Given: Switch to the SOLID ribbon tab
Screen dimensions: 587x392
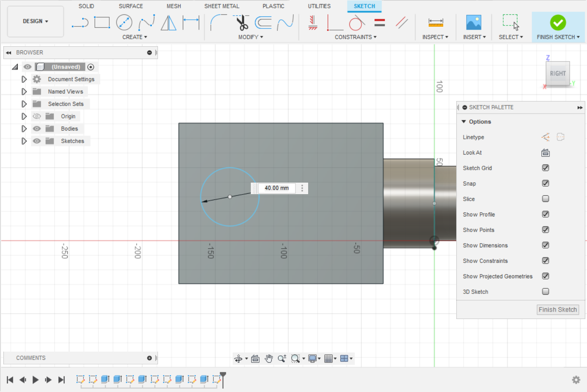Looking at the screenshot, I should pos(86,6).
